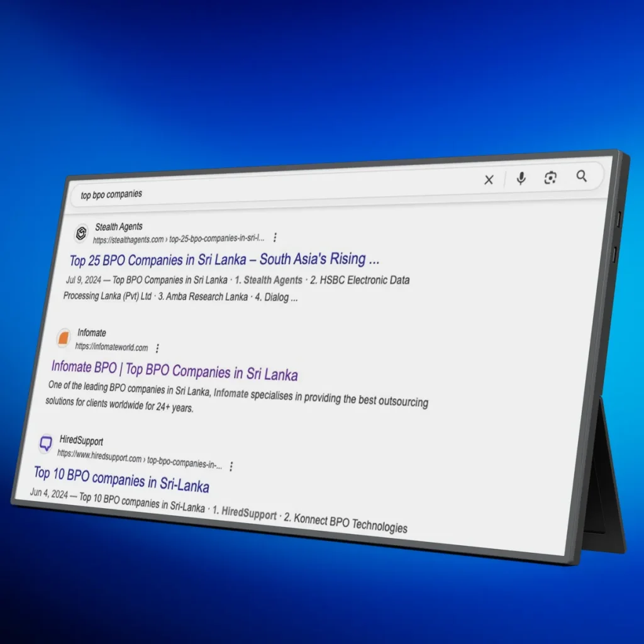Screen dimensions: 644x644
Task: Click the www.hiredsupport.com URL breadcrumb
Action: (140, 460)
